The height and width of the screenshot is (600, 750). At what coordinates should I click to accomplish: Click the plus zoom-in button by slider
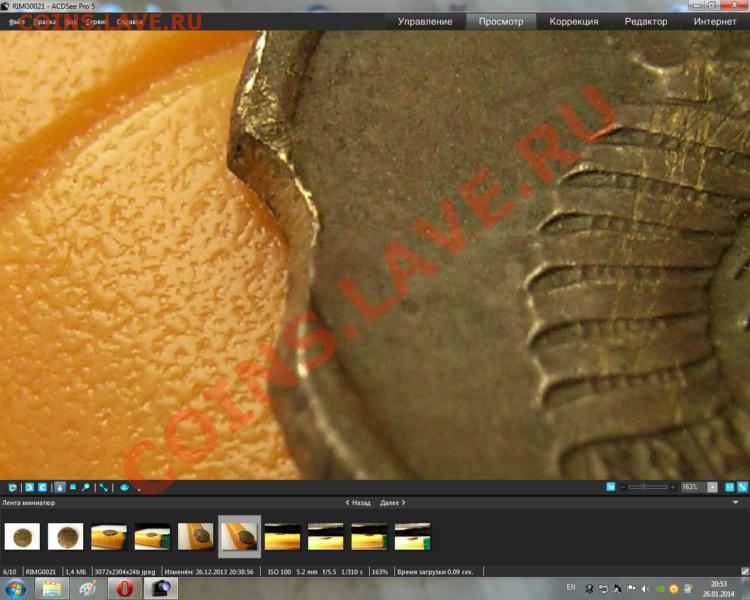click(x=673, y=487)
